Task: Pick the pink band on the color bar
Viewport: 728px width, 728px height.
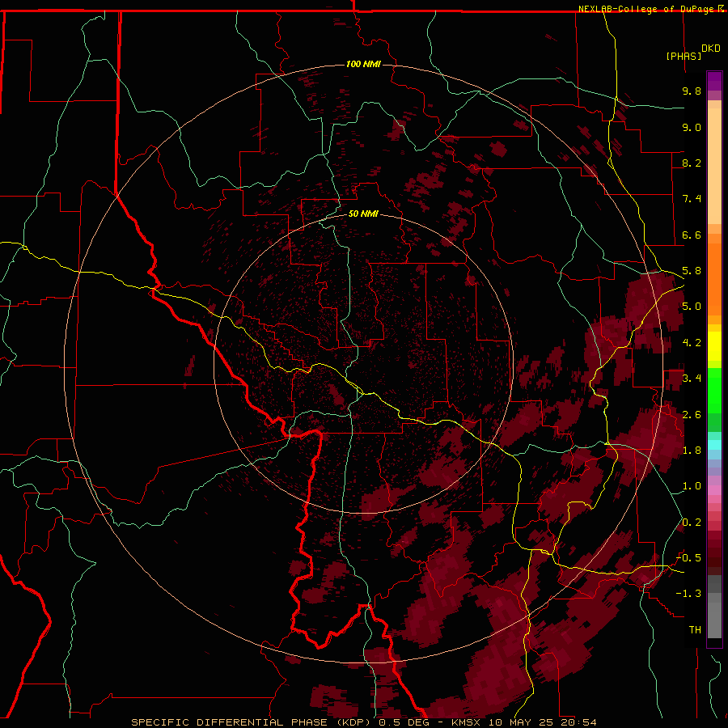Action: point(714,490)
